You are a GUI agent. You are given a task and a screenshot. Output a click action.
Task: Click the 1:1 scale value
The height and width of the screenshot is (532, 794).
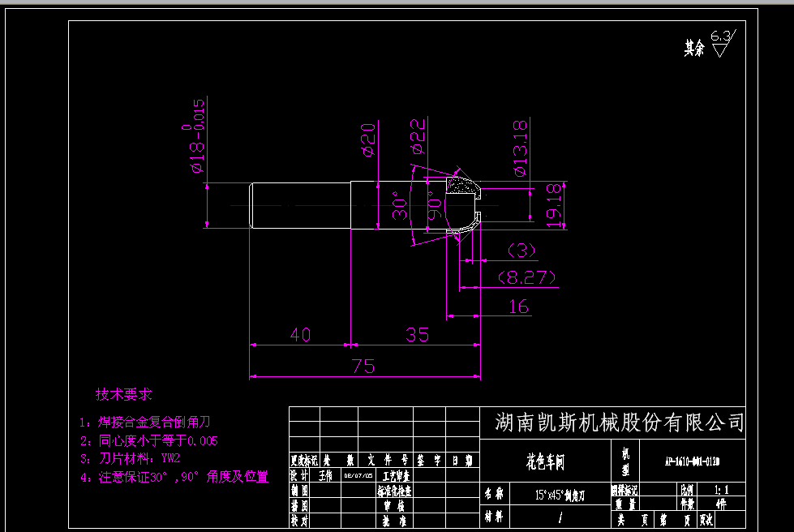(722, 490)
